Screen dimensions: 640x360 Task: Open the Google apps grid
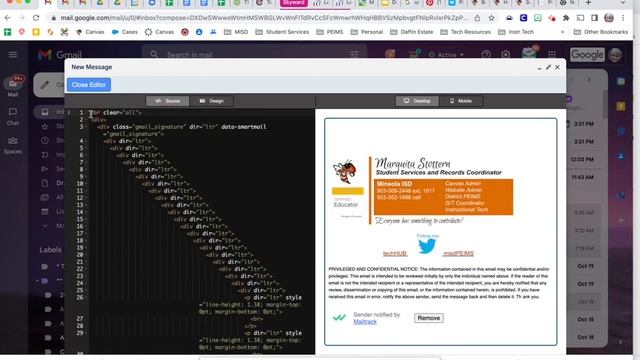(x=552, y=54)
